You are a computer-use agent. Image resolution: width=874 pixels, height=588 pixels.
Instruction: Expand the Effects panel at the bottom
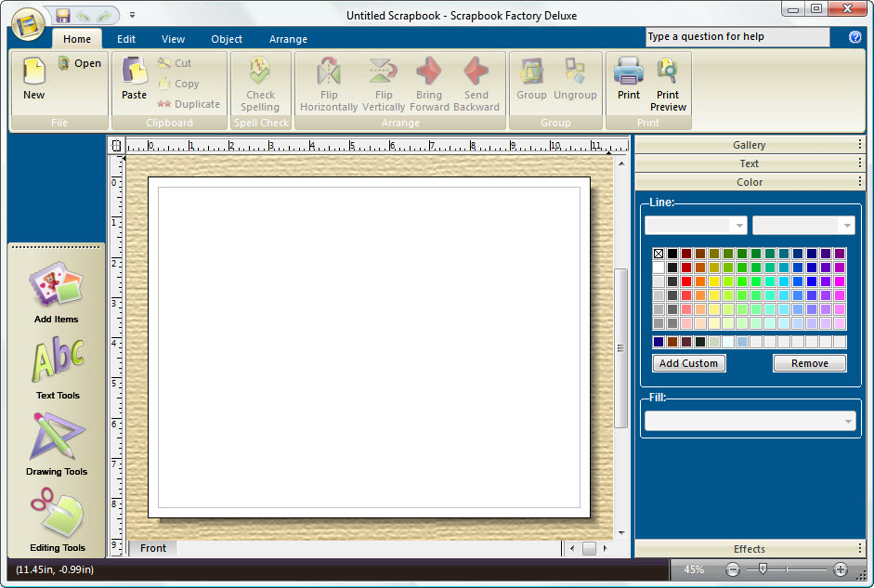(x=750, y=548)
